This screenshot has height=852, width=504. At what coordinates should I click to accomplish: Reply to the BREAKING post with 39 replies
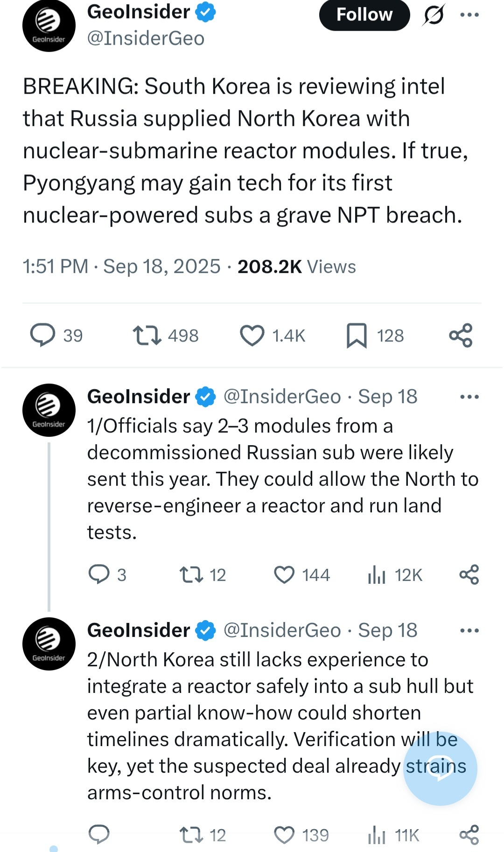pyautogui.click(x=43, y=335)
